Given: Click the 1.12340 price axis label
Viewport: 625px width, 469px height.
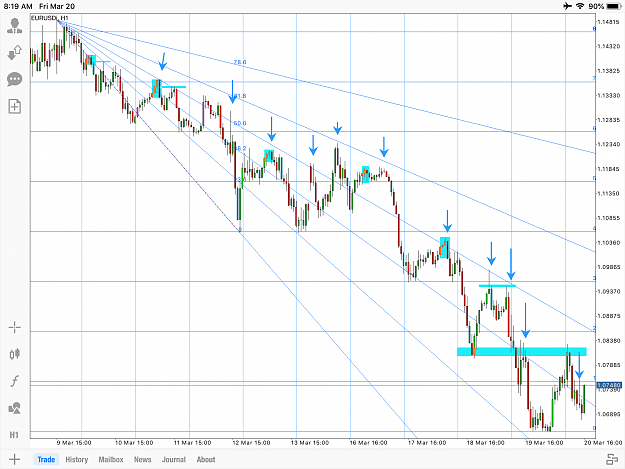Looking at the screenshot, I should click(x=609, y=145).
